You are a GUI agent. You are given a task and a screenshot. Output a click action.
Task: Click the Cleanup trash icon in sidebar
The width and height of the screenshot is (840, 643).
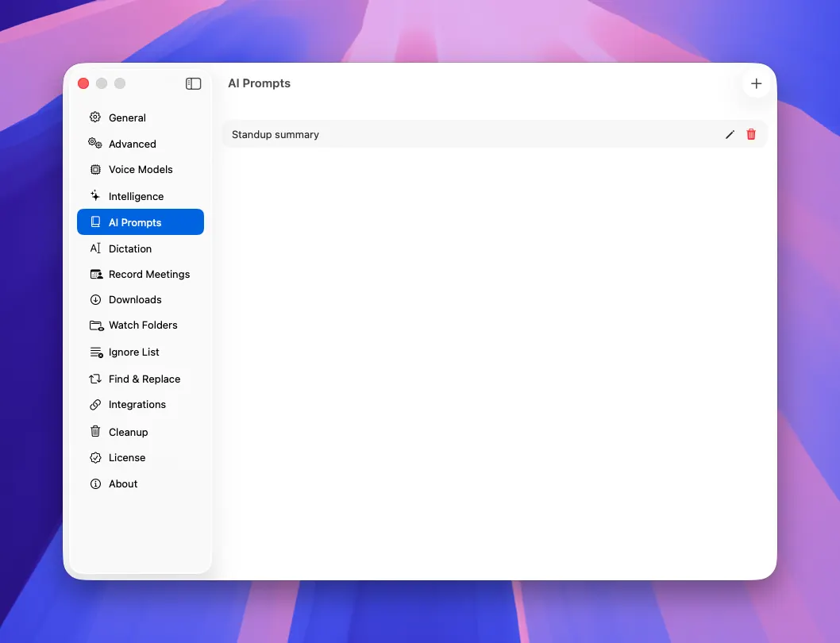click(95, 431)
